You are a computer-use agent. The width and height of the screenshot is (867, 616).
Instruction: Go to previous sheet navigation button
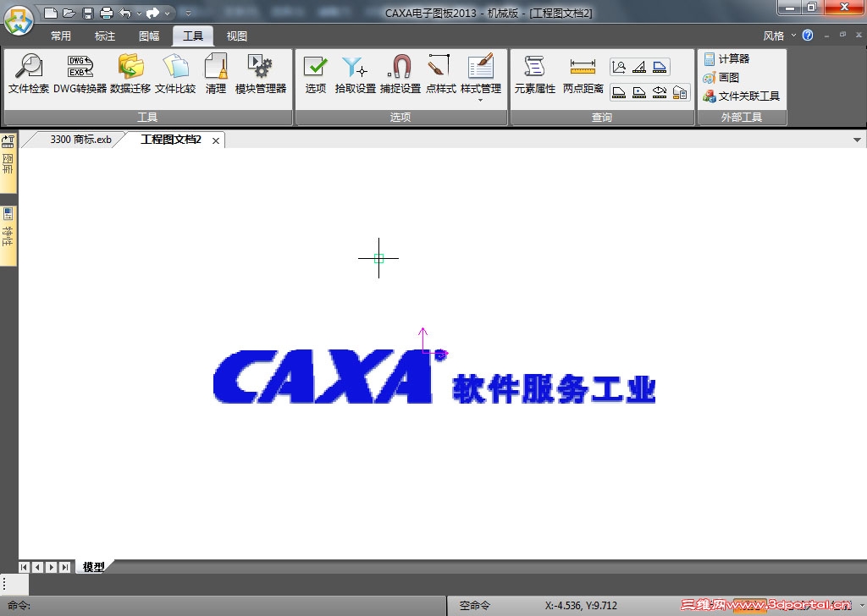click(37, 567)
